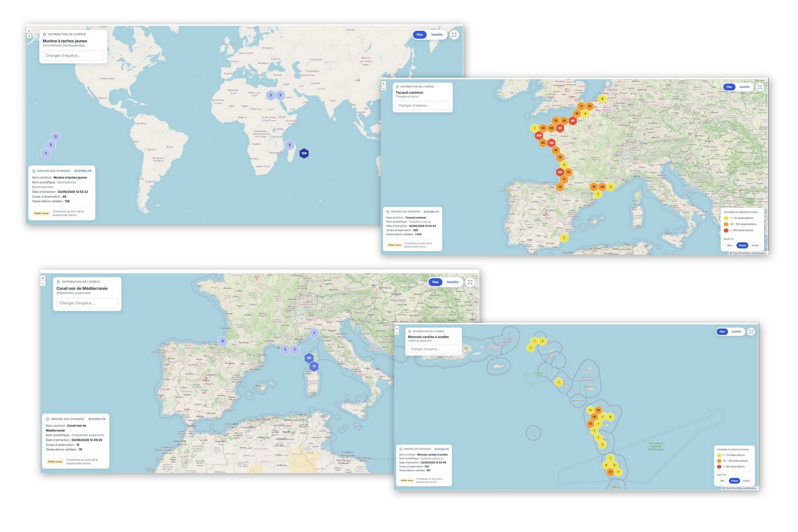
Task: Click the yellow 1–10 observations swatch on the Tacaud legend
Action: (726, 218)
